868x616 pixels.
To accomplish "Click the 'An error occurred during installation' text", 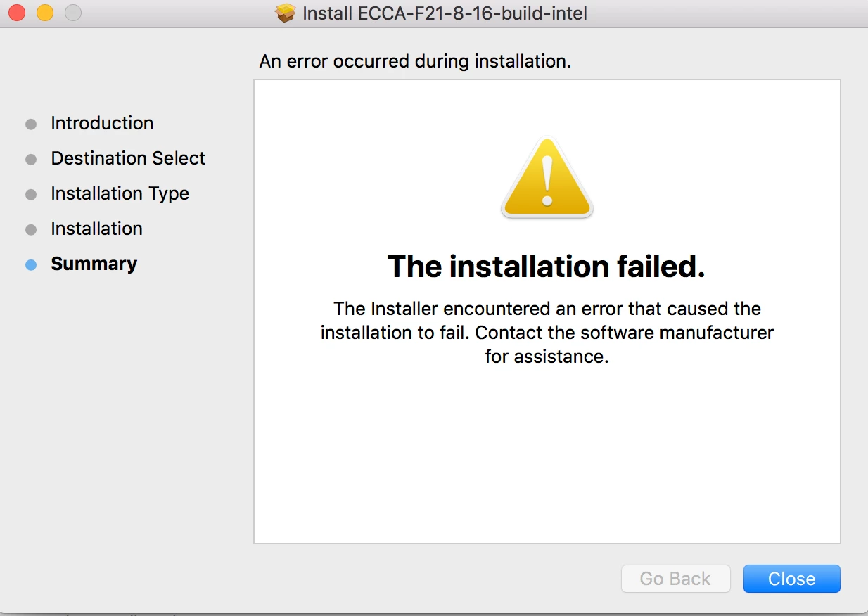I will [415, 61].
